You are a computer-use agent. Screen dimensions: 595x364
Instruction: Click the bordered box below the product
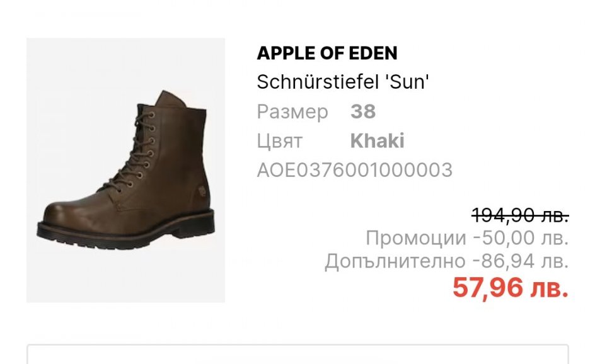click(297, 354)
